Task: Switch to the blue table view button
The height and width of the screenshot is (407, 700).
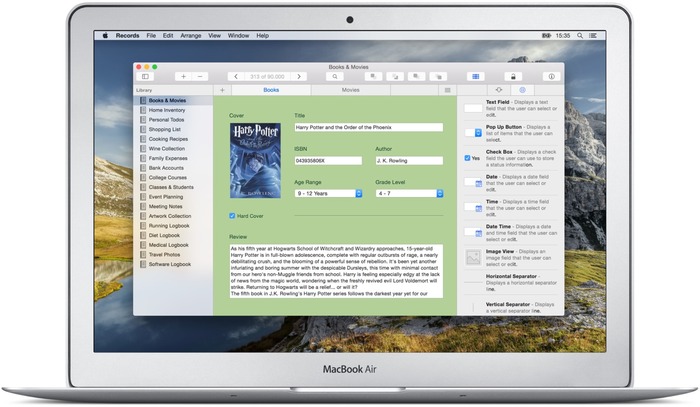Action: coord(475,77)
